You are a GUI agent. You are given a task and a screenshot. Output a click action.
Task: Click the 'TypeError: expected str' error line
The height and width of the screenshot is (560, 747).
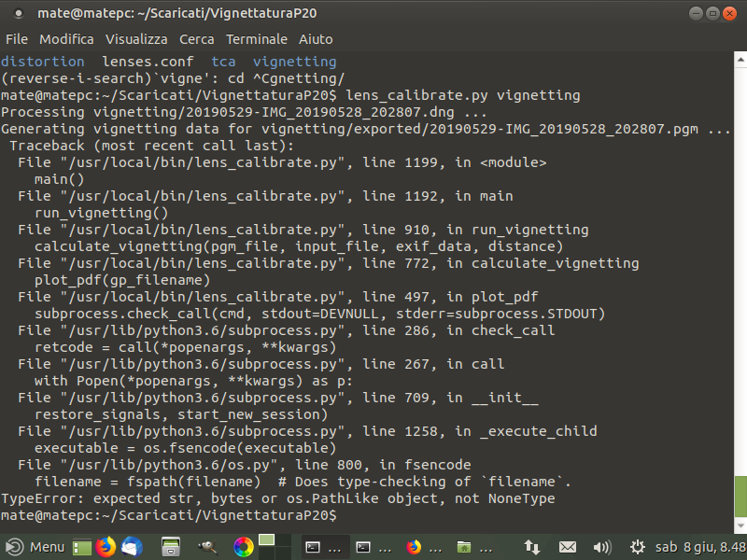277,498
